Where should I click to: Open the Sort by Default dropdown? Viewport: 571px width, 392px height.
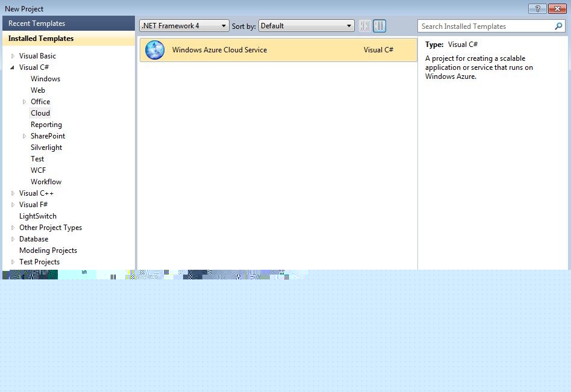pos(306,26)
